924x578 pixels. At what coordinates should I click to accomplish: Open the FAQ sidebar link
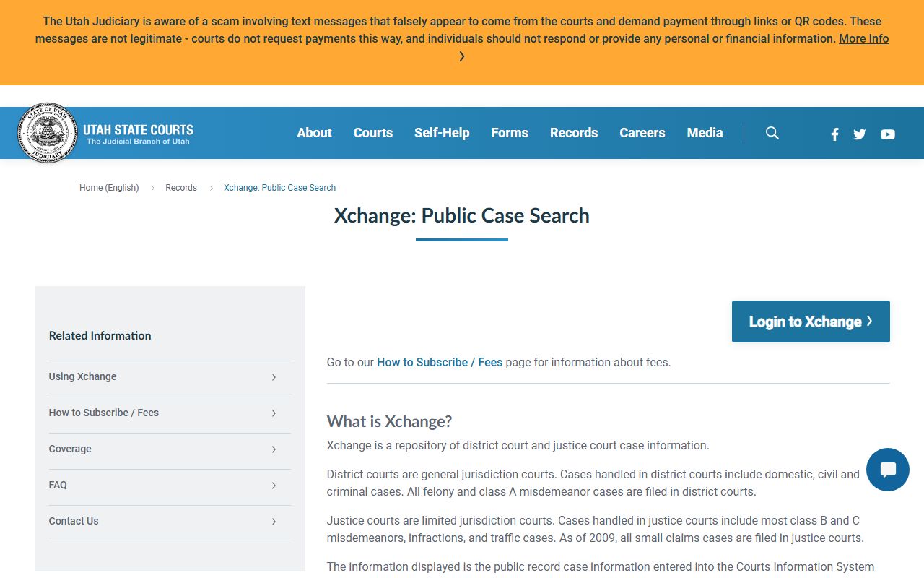click(x=170, y=485)
